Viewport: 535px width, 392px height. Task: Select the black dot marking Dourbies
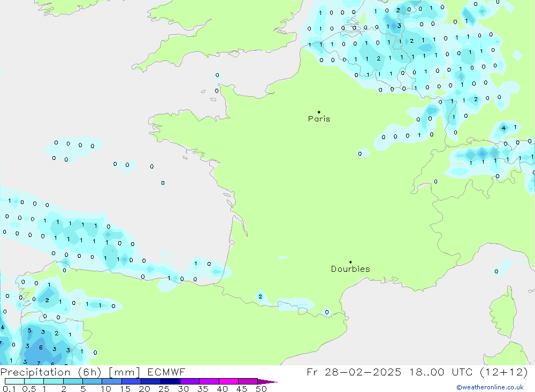click(x=350, y=262)
